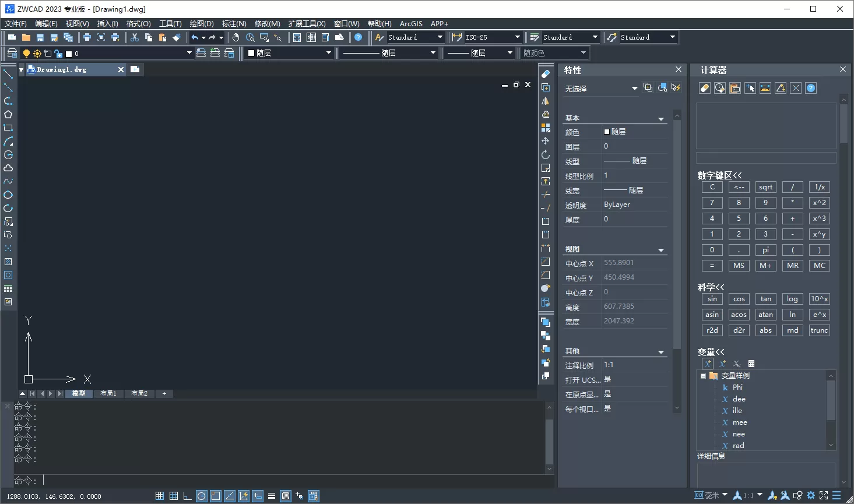Select the Erase tool in the modify toolbar

(546, 73)
